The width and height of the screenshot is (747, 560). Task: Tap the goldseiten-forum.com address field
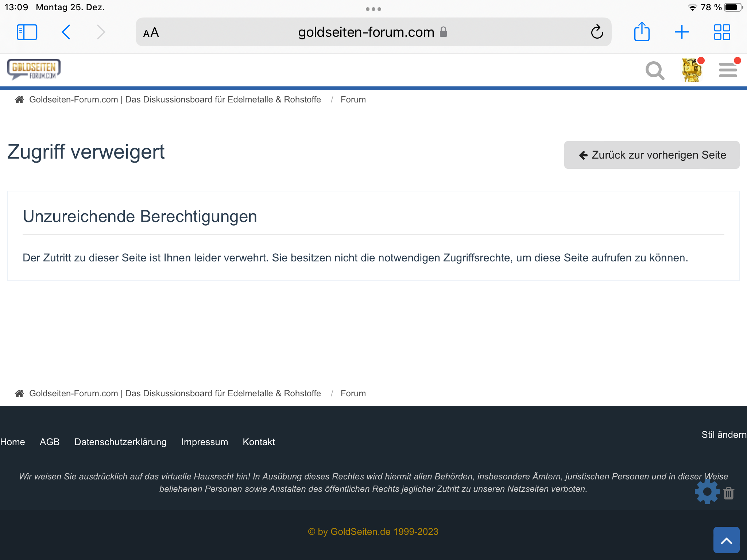(x=366, y=32)
